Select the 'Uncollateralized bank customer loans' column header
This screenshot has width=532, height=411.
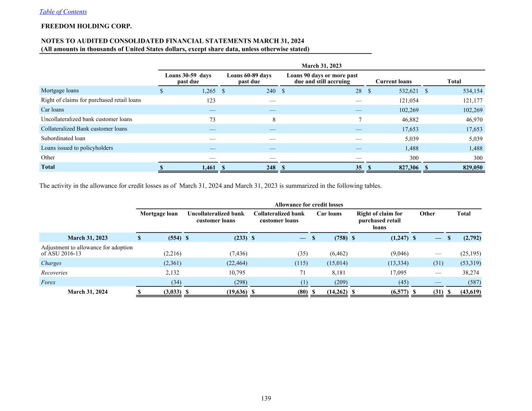coord(216,217)
